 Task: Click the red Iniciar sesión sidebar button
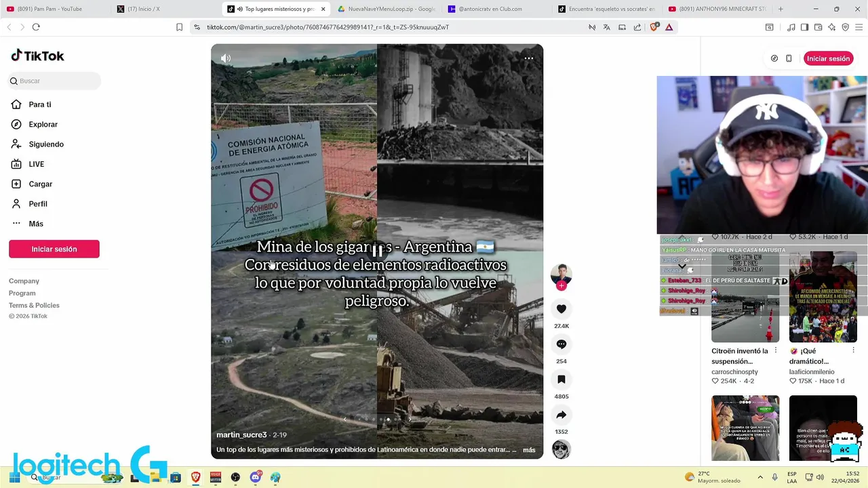pyautogui.click(x=54, y=249)
